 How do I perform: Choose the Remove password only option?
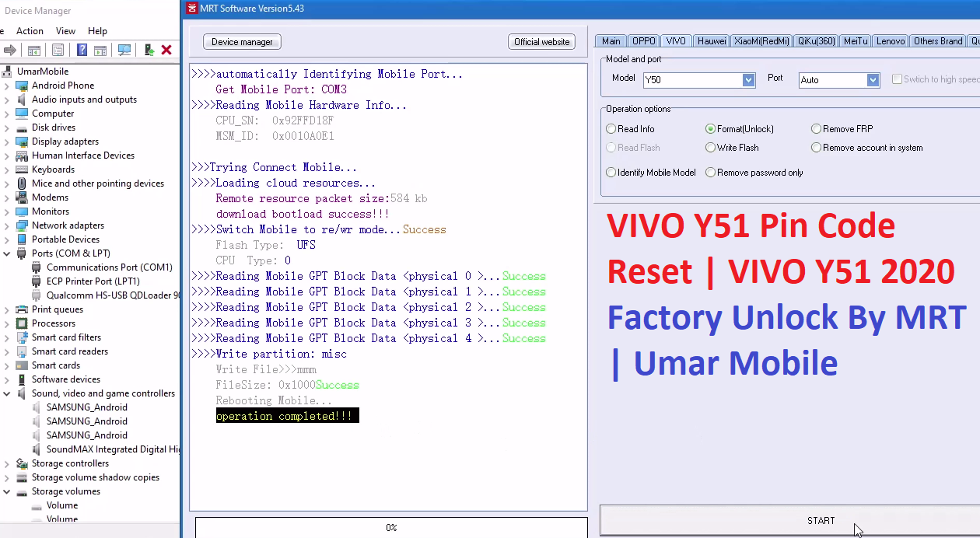(710, 173)
